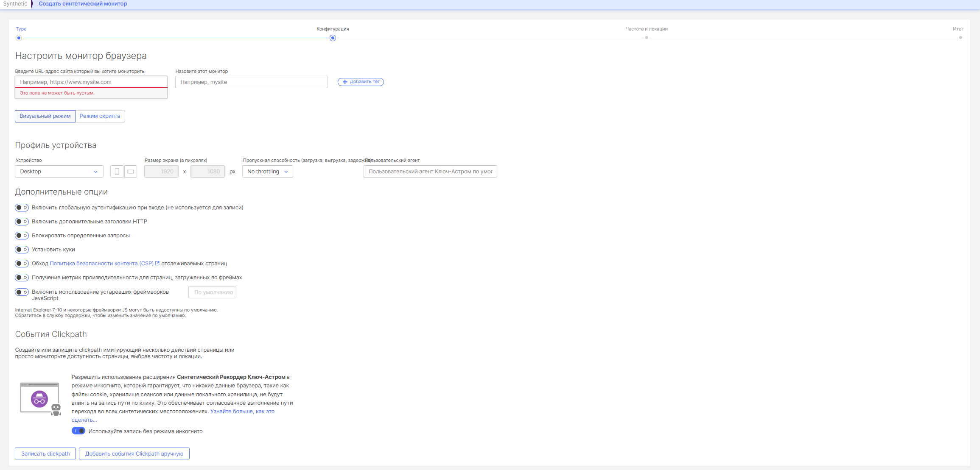Select Визуальный режим tab
Image resolution: width=980 pixels, height=470 pixels.
coord(45,116)
